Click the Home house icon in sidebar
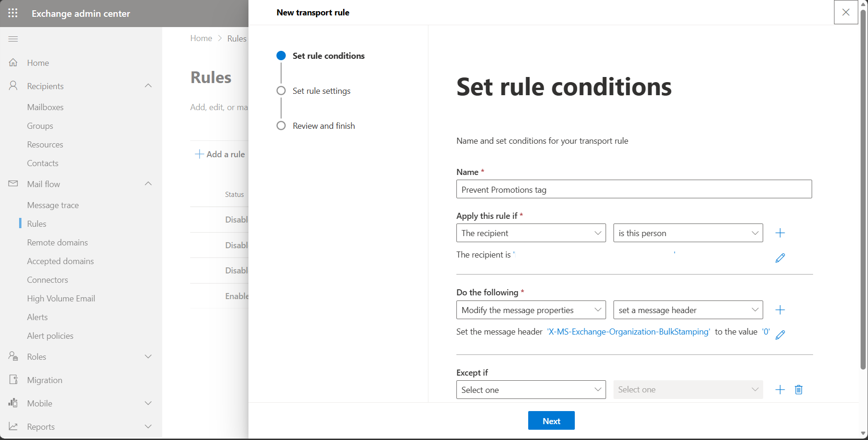The width and height of the screenshot is (868, 440). click(x=13, y=63)
